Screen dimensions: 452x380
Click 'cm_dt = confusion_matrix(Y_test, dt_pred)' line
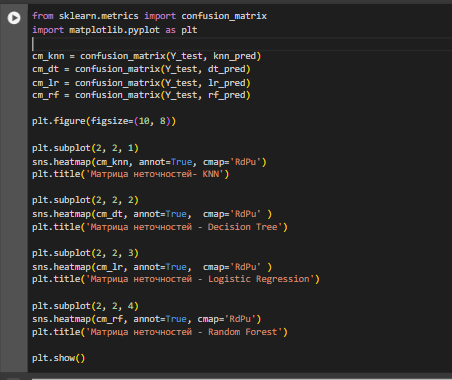tap(141, 69)
